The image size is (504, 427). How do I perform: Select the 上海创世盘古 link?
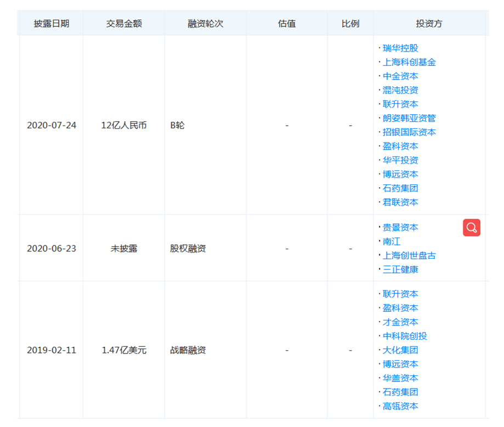click(x=409, y=255)
